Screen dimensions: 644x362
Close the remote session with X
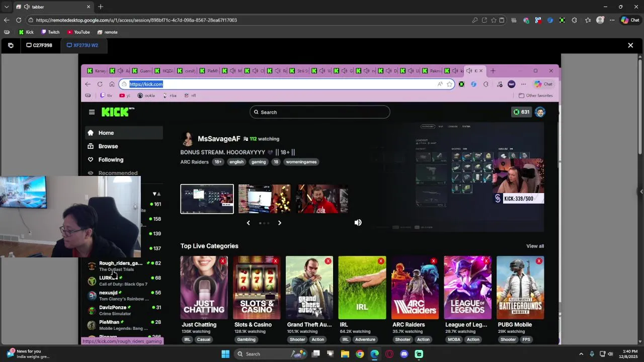tap(630, 45)
